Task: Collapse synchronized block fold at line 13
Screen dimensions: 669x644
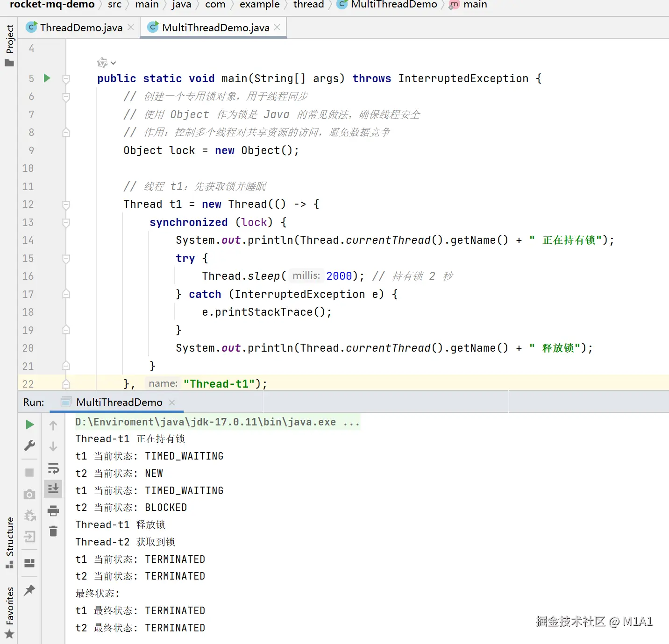Action: 66,222
